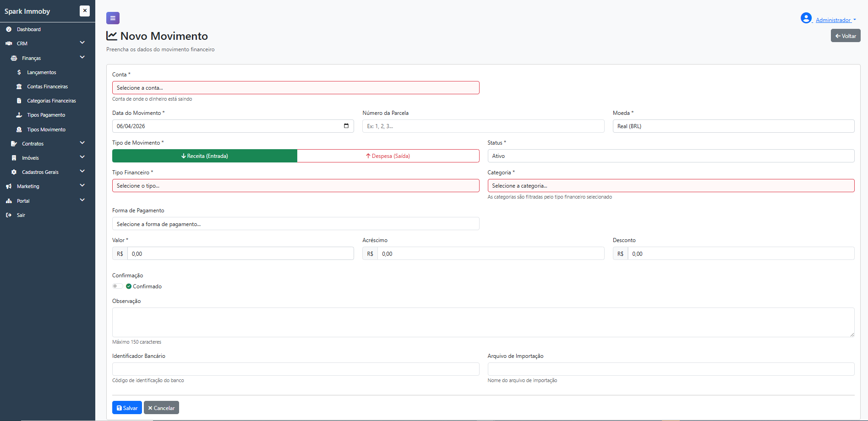Click the Voltar button
The width and height of the screenshot is (868, 421).
tap(846, 36)
